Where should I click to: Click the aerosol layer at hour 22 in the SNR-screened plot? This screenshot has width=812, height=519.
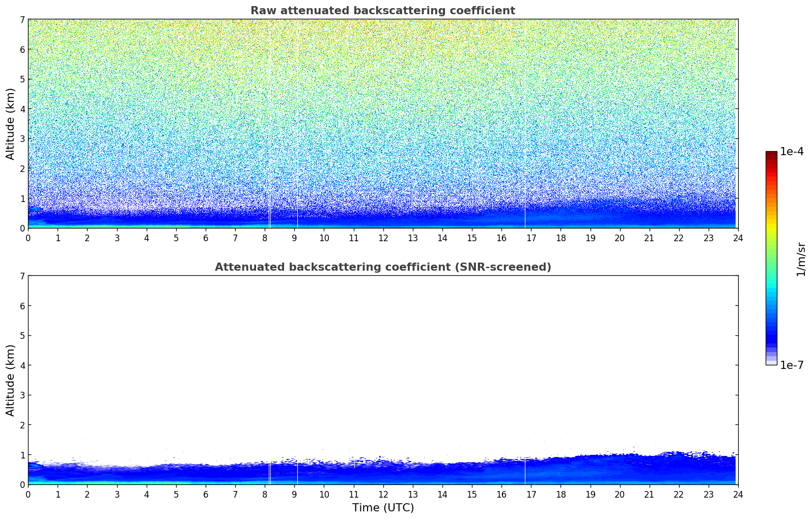pyautogui.click(x=679, y=468)
